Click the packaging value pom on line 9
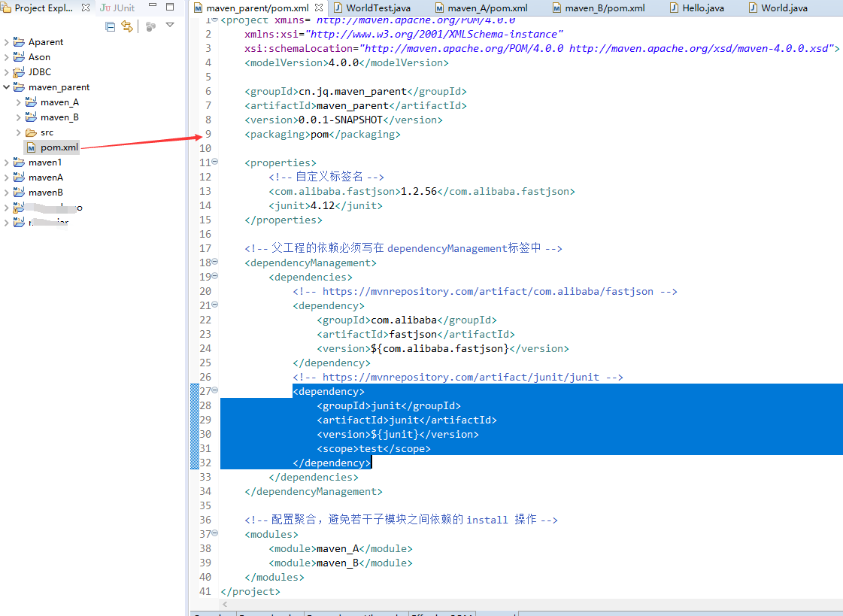 320,135
